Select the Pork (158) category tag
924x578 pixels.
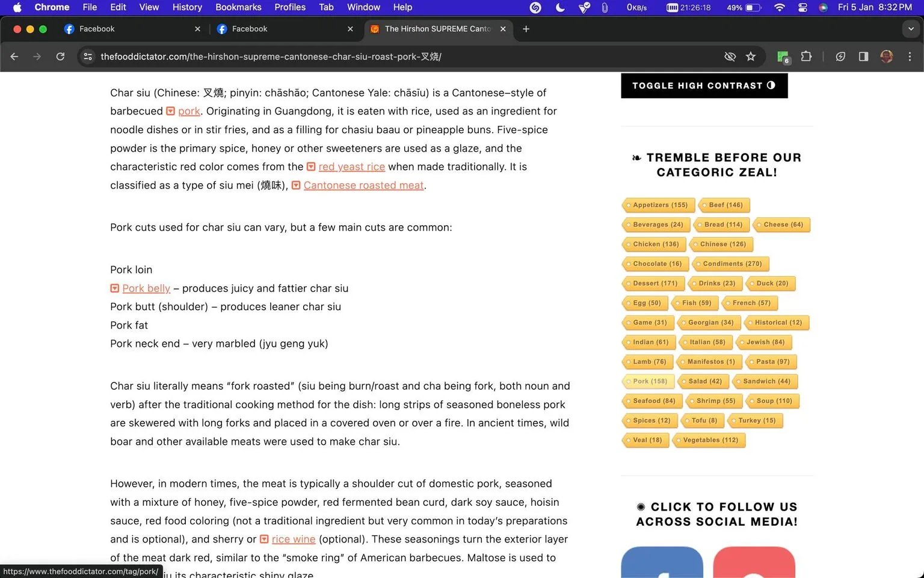pos(648,382)
